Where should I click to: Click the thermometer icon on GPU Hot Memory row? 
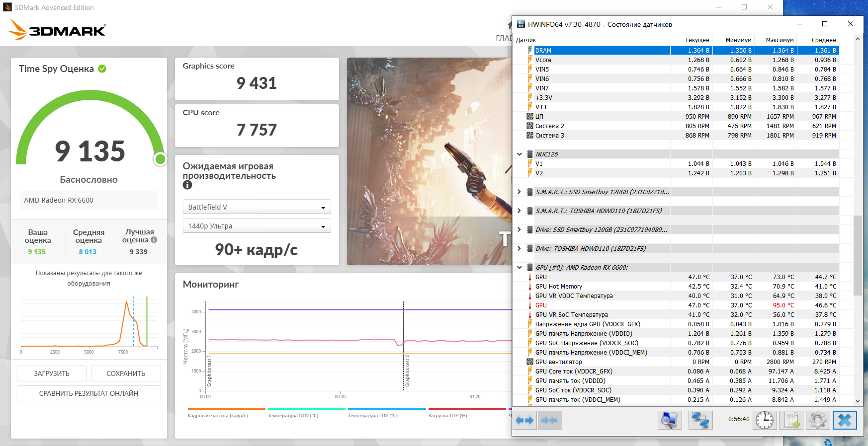[530, 286]
